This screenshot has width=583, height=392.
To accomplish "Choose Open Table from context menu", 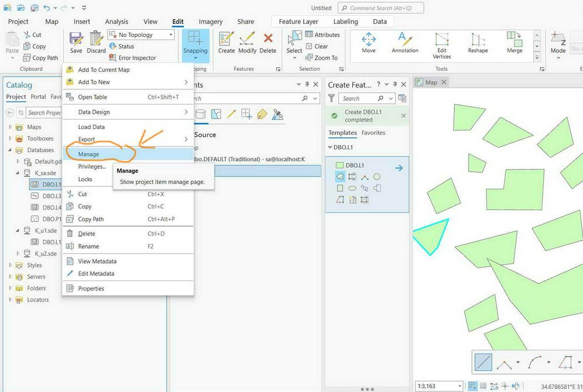I will 128,97.
